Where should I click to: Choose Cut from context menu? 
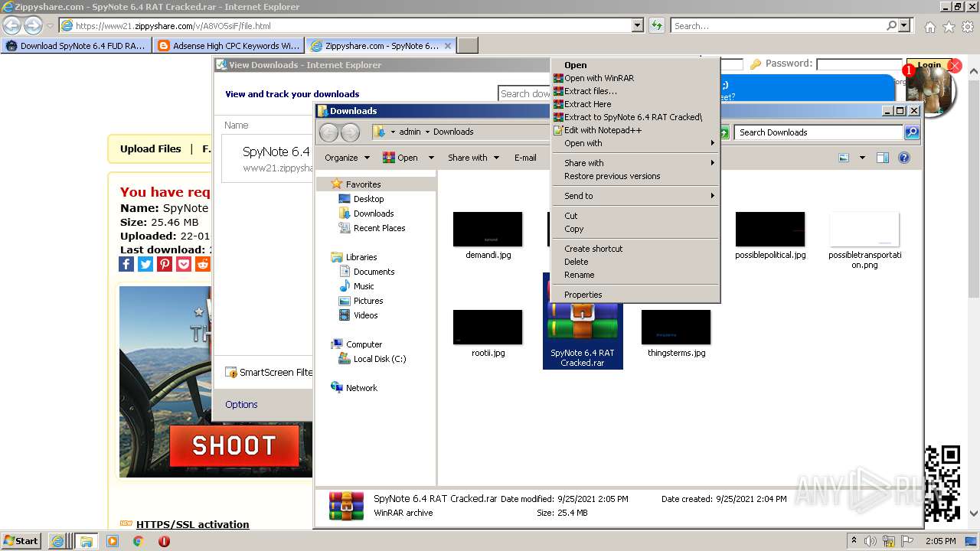coord(635,216)
